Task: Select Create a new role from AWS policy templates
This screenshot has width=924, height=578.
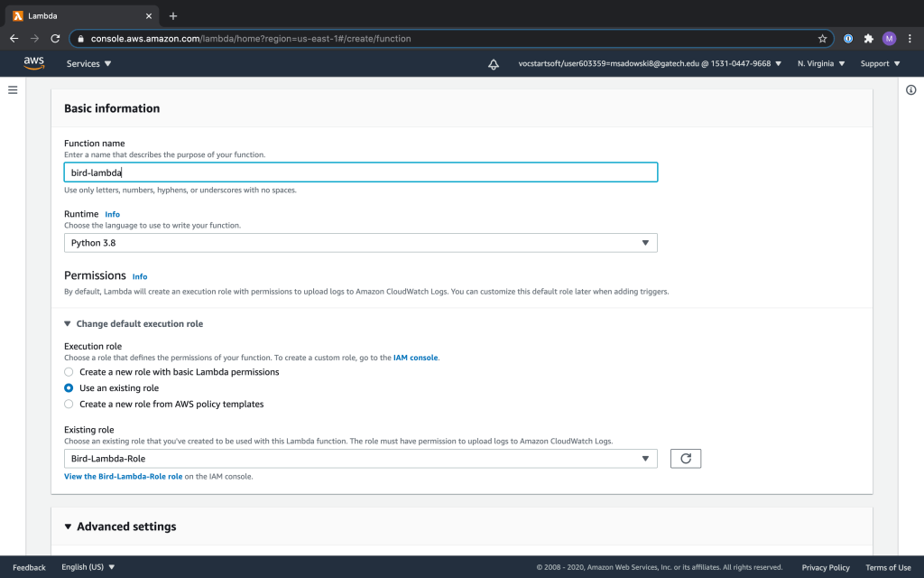Action: click(69, 405)
